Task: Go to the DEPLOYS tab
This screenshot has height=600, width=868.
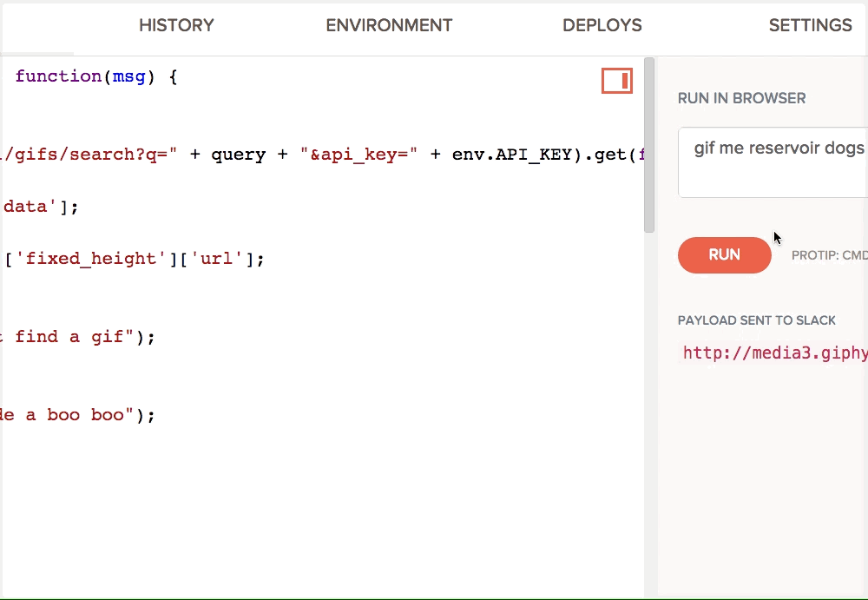Action: (x=602, y=25)
